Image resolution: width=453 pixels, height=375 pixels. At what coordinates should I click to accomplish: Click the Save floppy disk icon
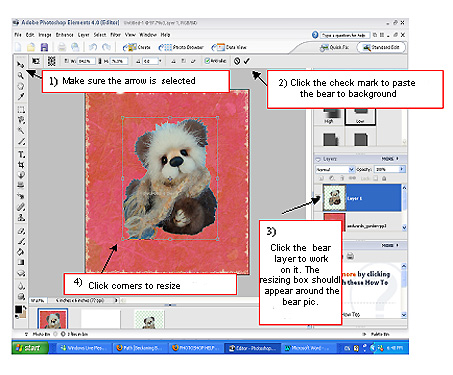click(x=44, y=47)
